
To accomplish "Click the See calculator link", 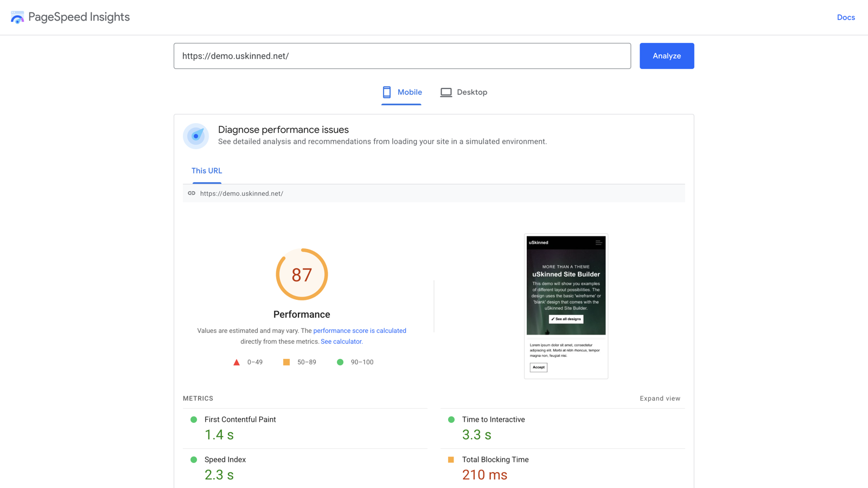I will point(341,341).
